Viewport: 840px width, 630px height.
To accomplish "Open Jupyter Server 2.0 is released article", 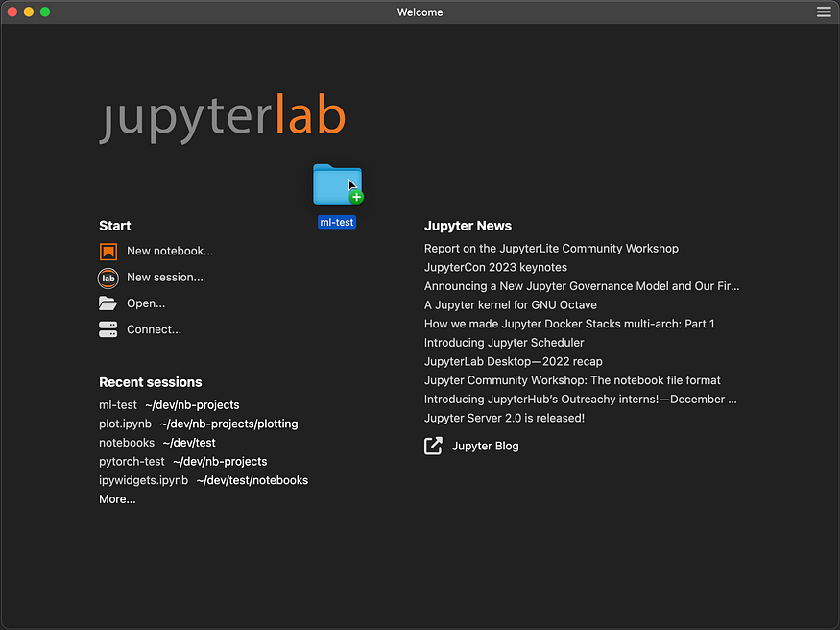I will point(504,418).
